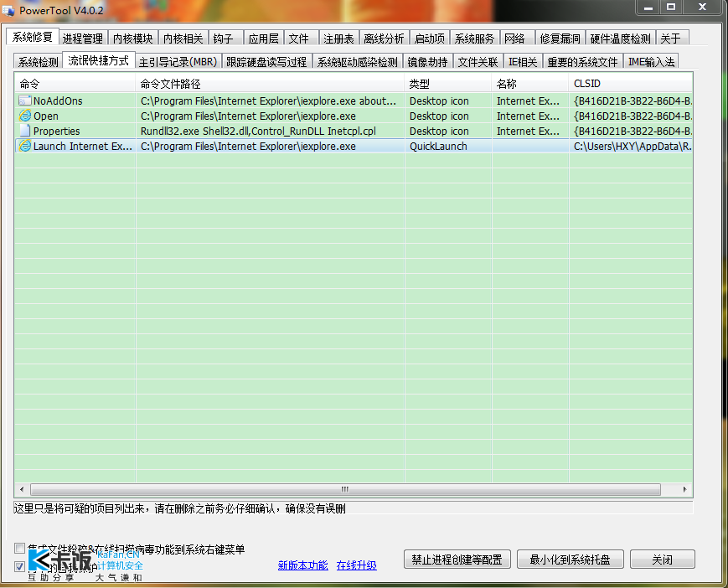Image resolution: width=728 pixels, height=588 pixels.
Task: Switch to the 修复漏洞 tab
Action: pos(560,39)
